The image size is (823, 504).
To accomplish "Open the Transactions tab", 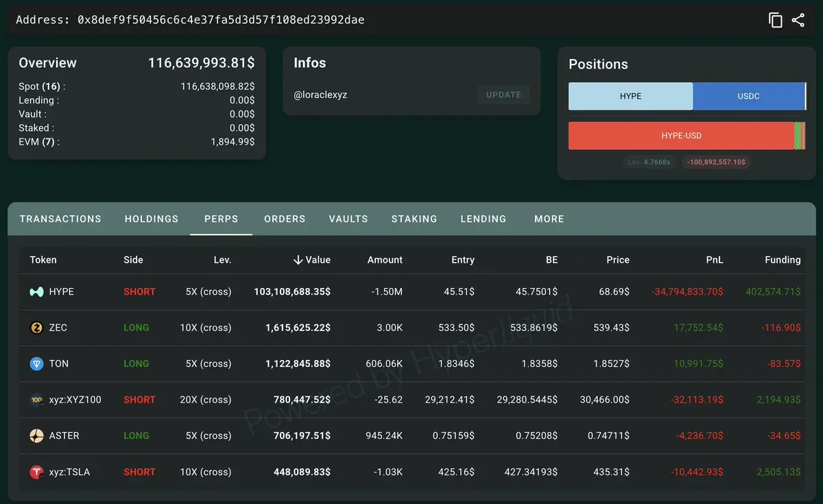I will pyautogui.click(x=60, y=219).
